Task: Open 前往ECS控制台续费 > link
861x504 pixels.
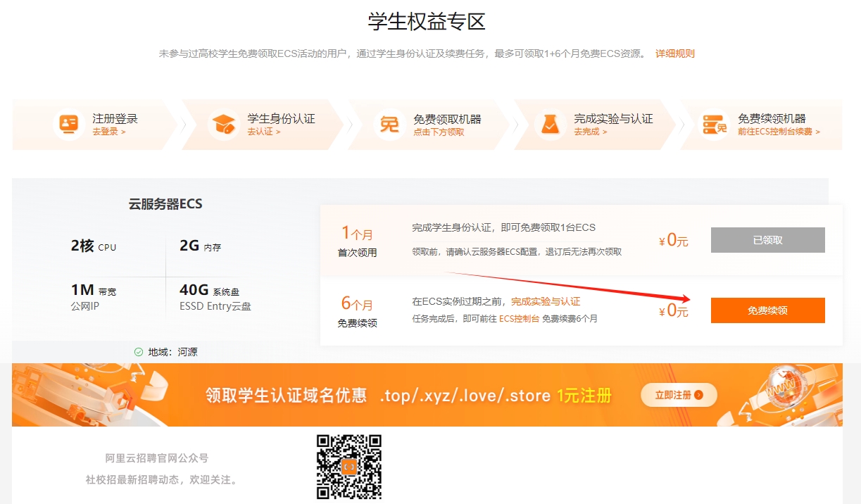Action: click(x=779, y=132)
